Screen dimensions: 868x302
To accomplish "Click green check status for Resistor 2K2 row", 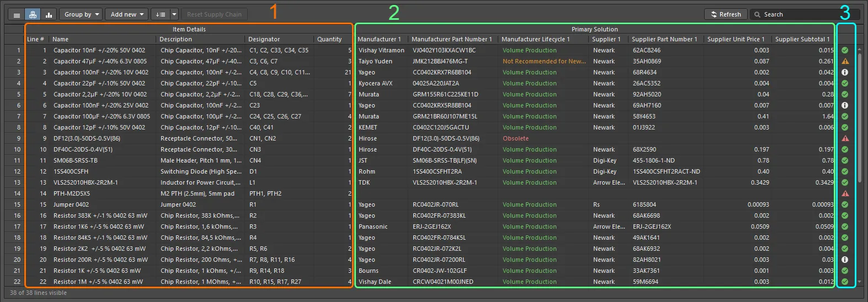I will (x=845, y=249).
